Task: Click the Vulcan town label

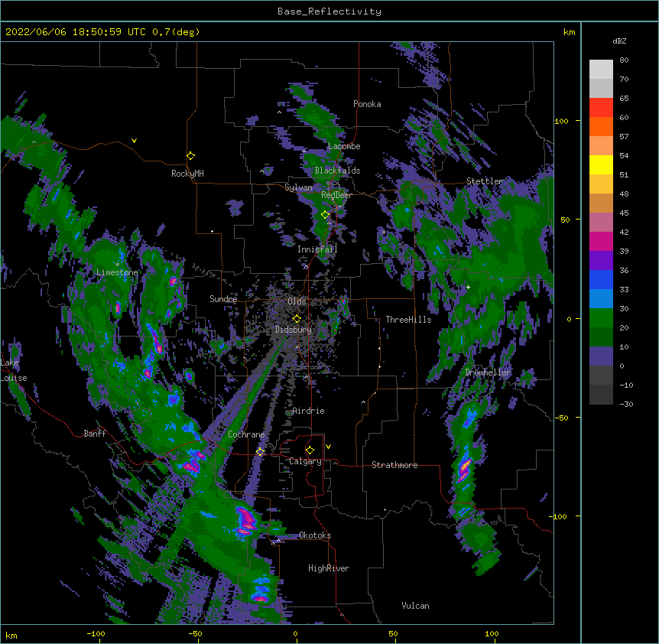Action: 415,606
